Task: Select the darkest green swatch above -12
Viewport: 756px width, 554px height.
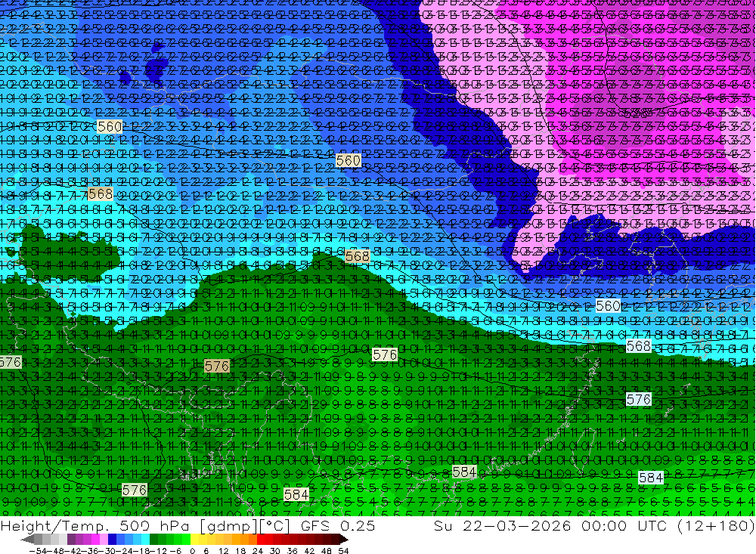Action: click(153, 539)
